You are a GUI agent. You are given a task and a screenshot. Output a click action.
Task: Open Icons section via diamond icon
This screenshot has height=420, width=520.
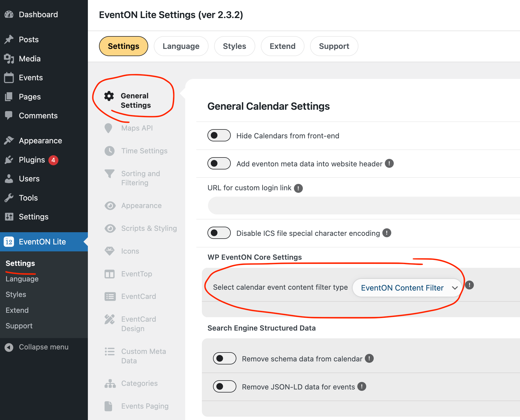pyautogui.click(x=110, y=251)
